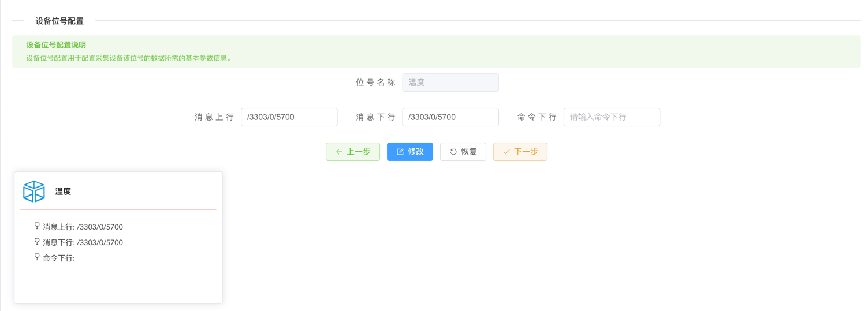Click the 设备位号配置 section heading

coord(59,21)
